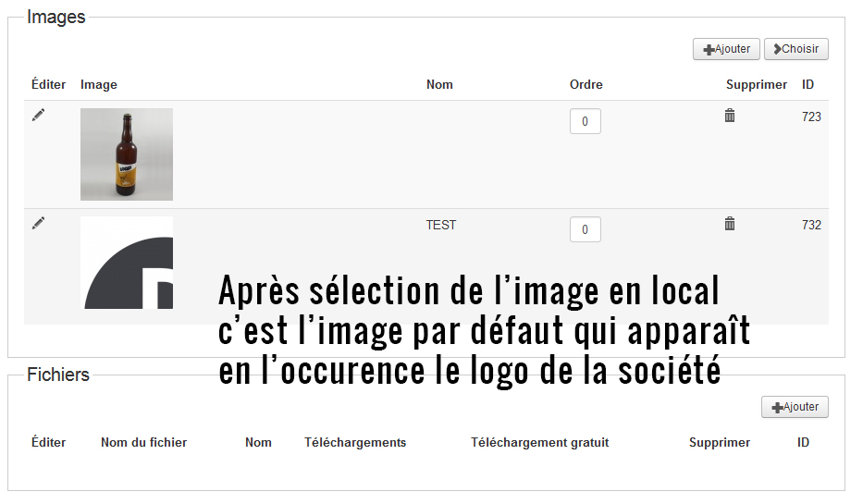Click Éditer column header in Images table
Screen dimensions: 863x504
coord(48,85)
